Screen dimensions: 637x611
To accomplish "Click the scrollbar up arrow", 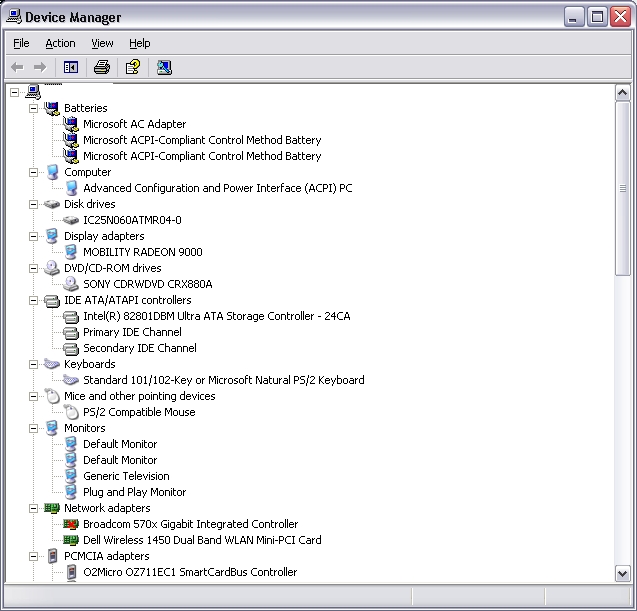I will pos(622,93).
